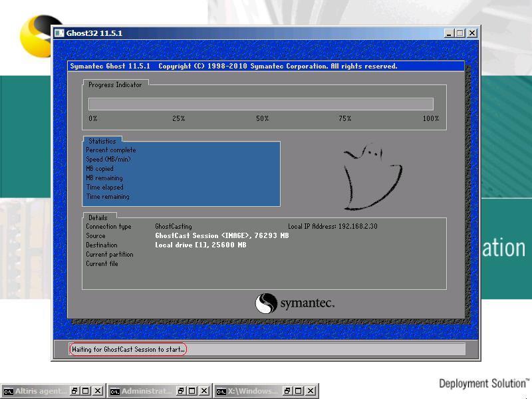
Task: Maximize the Ghost32 11.5.1 window
Action: coord(460,33)
